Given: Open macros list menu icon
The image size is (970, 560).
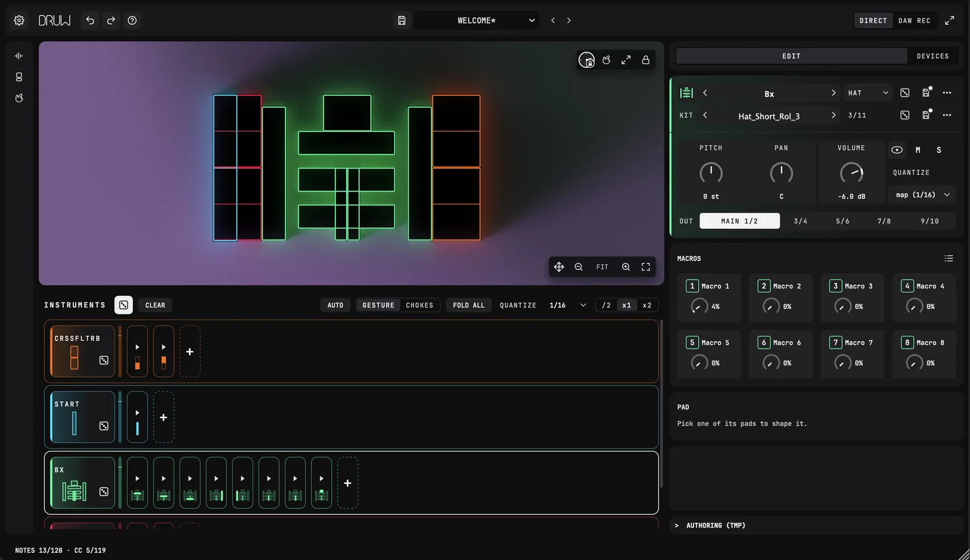Looking at the screenshot, I should tap(949, 259).
